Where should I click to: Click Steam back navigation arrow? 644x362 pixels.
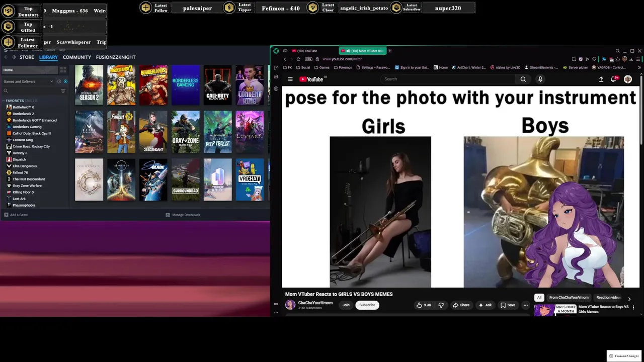[6, 57]
